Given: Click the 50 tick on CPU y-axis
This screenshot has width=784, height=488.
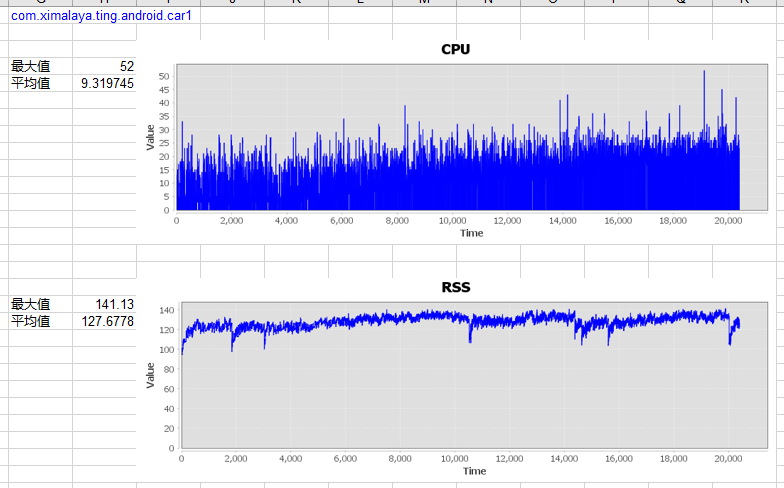Looking at the screenshot, I should click(164, 76).
